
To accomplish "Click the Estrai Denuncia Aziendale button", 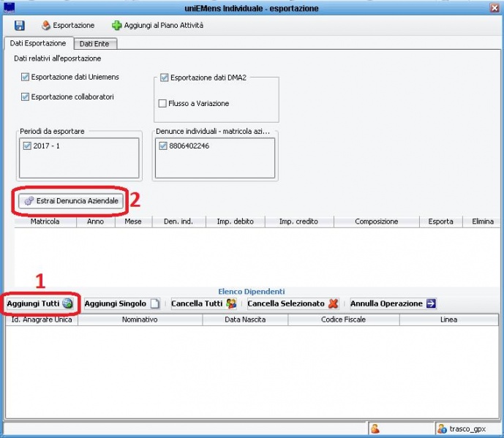I will pos(71,201).
